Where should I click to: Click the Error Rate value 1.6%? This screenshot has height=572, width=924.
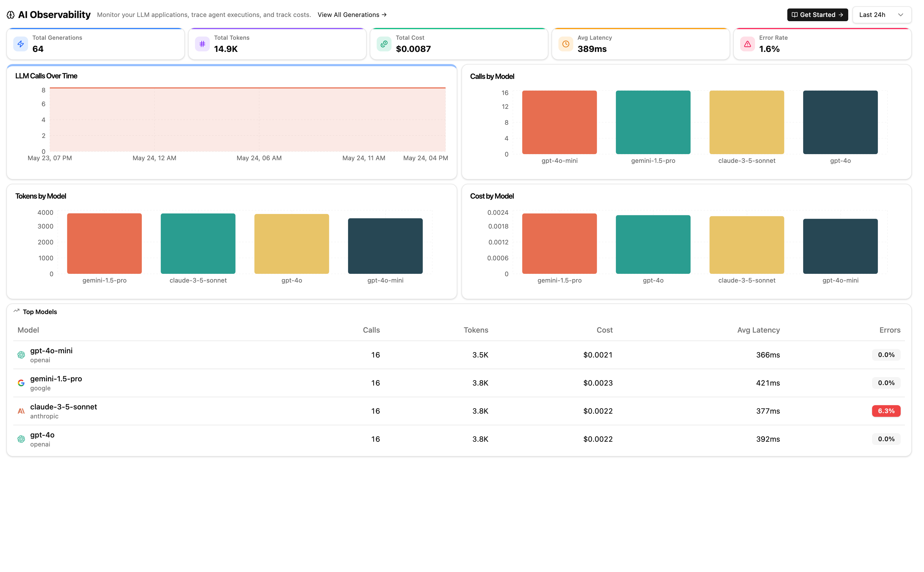click(769, 49)
